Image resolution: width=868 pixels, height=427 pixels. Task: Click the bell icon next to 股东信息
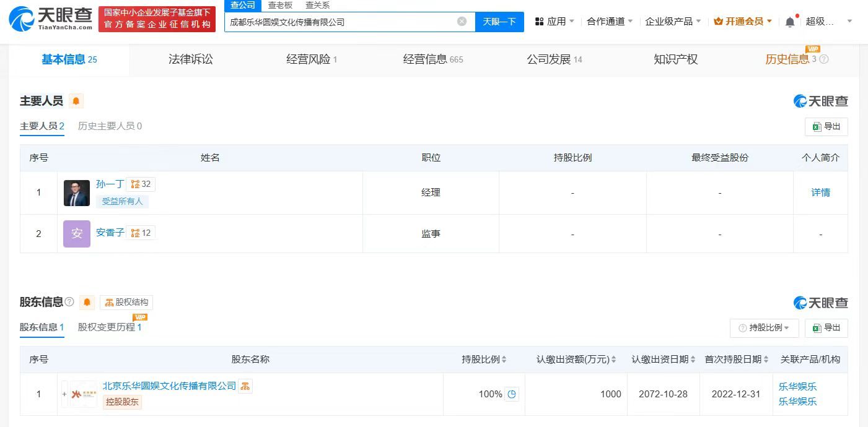[86, 303]
